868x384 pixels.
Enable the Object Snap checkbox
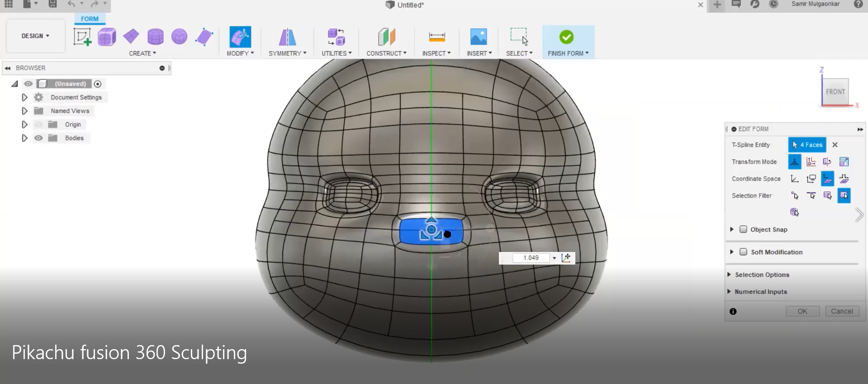pos(743,229)
